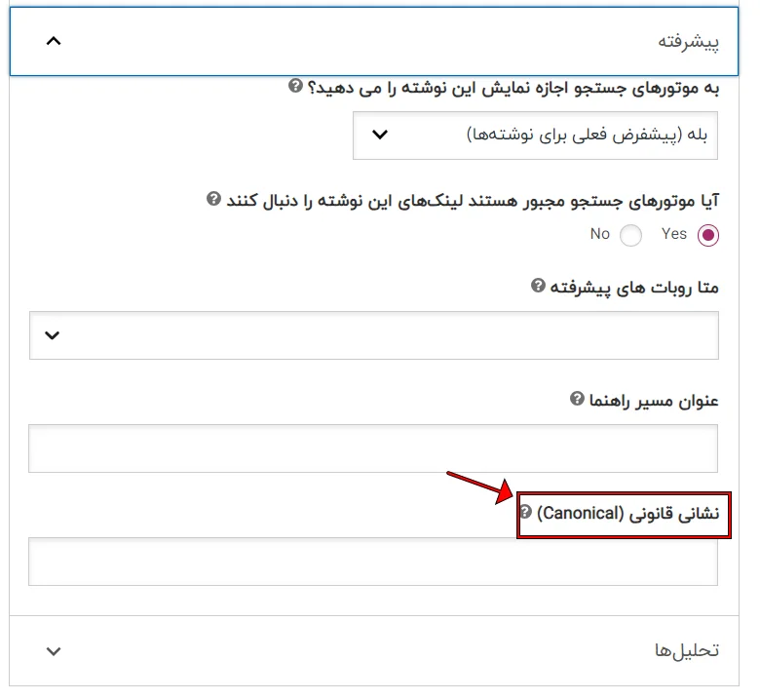Screen dimensions: 760x700
Task: Select the Yes radio button
Action: point(708,235)
